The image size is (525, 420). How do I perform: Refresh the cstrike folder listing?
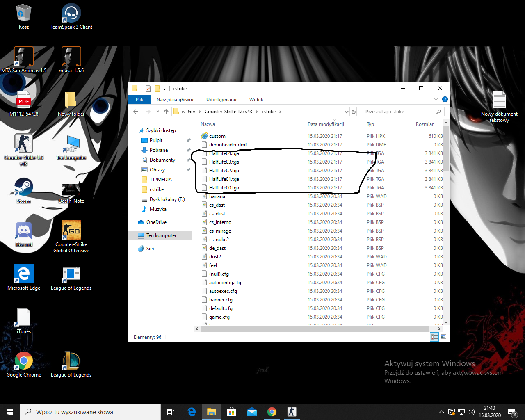point(354,112)
